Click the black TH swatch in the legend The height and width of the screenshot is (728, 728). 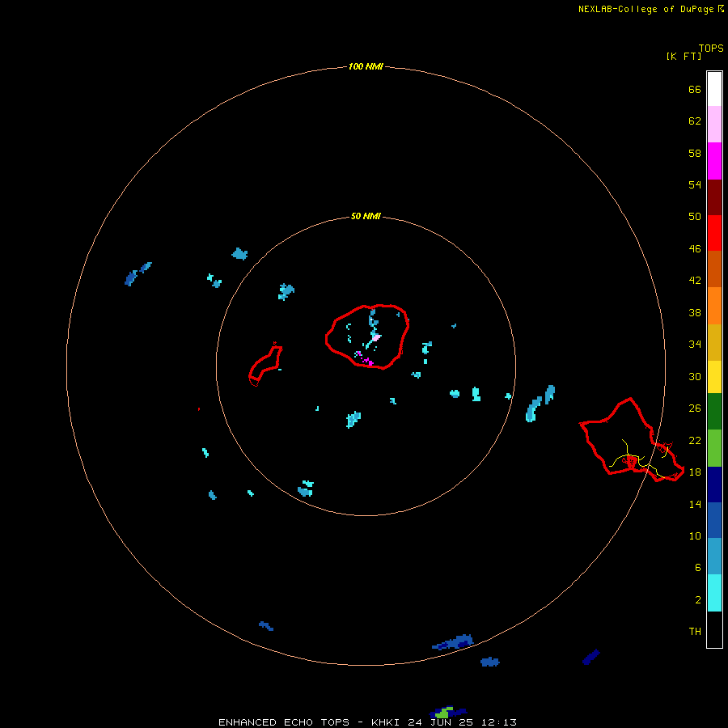[x=714, y=629]
